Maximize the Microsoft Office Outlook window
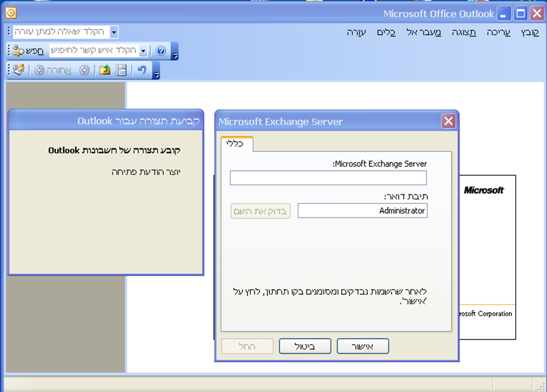This screenshot has height=392, width=547. tap(520, 14)
